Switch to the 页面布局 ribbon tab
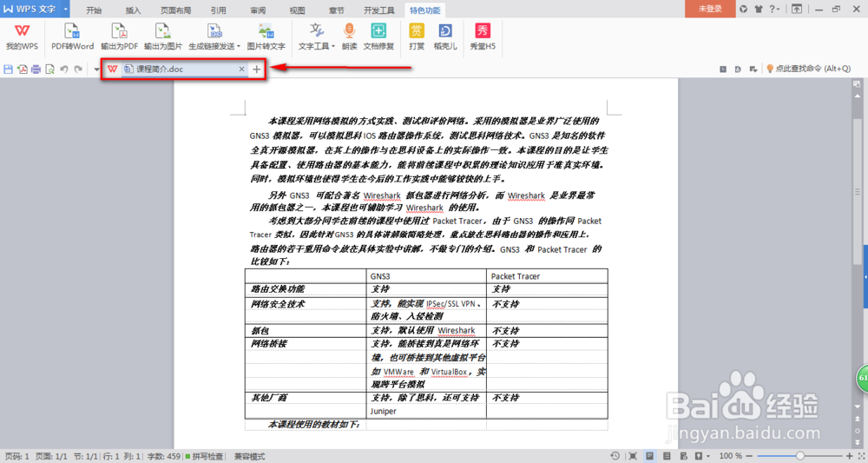868x463 pixels. pyautogui.click(x=175, y=10)
